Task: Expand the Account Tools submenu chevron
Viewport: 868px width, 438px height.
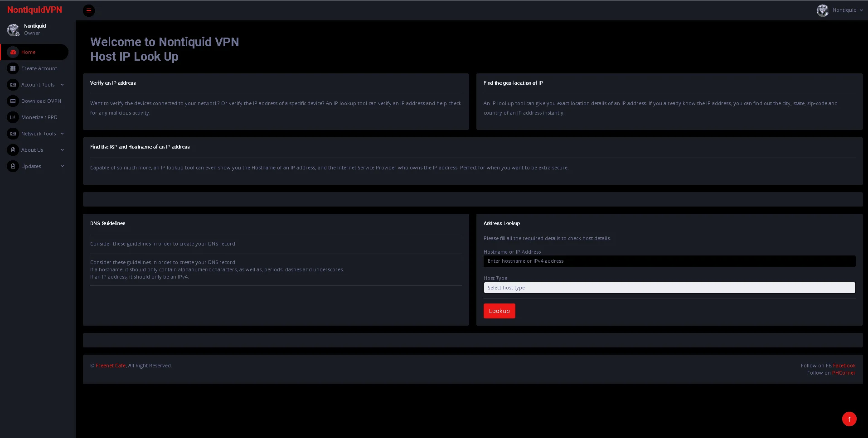Action: click(x=62, y=85)
